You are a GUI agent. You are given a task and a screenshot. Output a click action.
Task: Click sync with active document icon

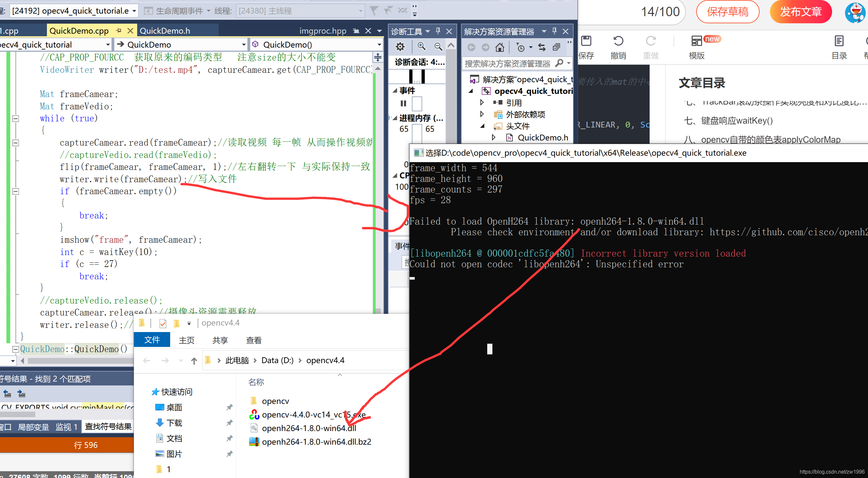click(542, 48)
